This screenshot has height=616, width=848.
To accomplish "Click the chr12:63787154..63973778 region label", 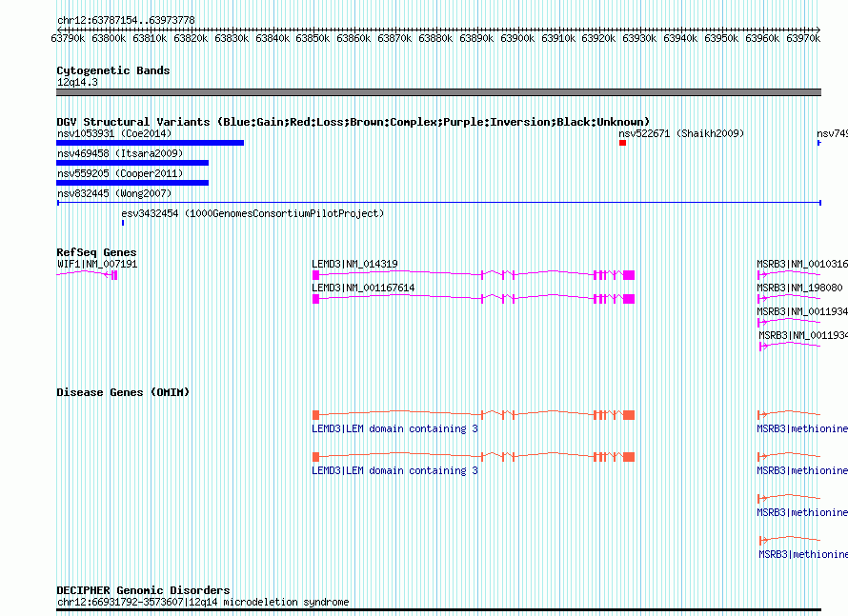I will [126, 21].
